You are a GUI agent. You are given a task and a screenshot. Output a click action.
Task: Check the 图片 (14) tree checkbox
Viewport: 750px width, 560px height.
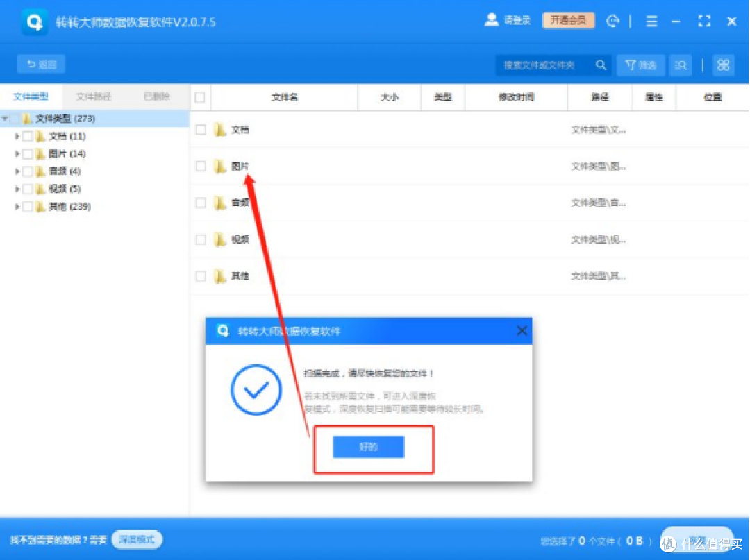tap(28, 154)
